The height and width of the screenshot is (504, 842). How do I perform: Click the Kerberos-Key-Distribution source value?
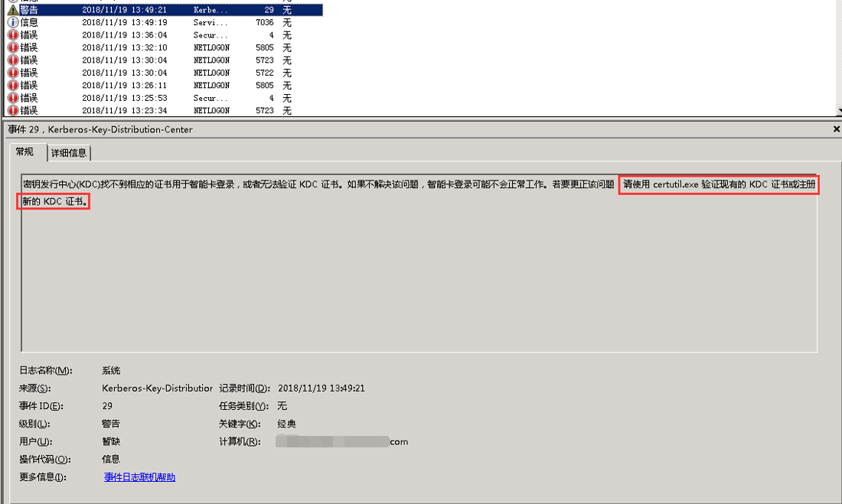[158, 388]
